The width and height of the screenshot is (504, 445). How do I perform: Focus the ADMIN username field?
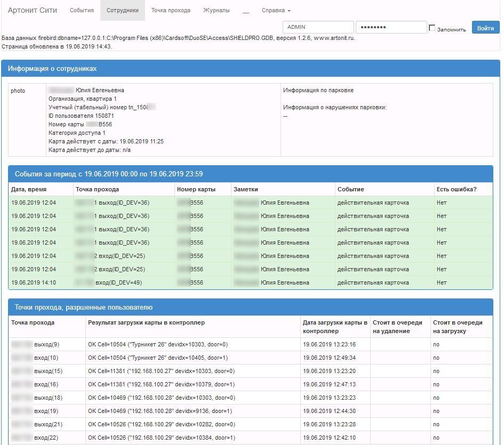(x=318, y=27)
